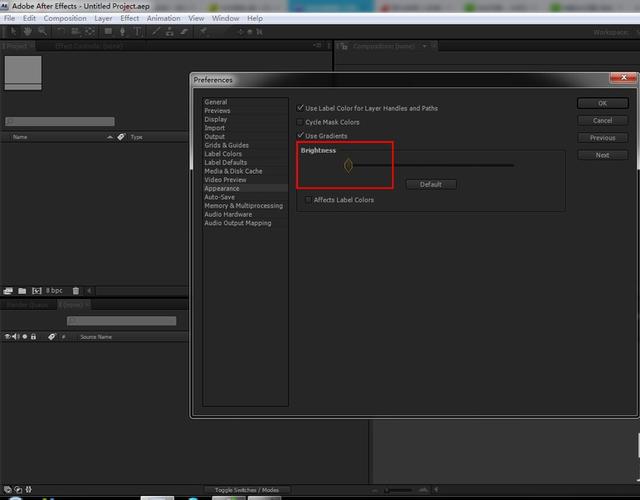Image resolution: width=640 pixels, height=500 pixels.
Task: Click the Audio speaker column icon in timeline
Action: [x=16, y=336]
